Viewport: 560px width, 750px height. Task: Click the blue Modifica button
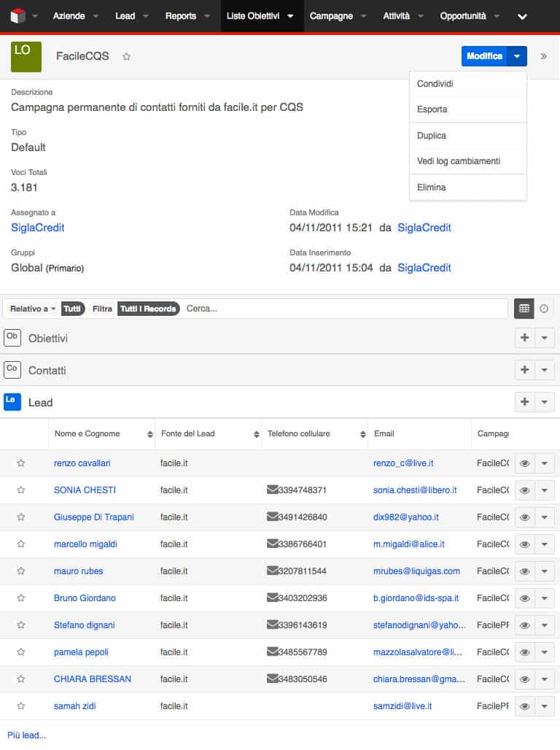[483, 56]
